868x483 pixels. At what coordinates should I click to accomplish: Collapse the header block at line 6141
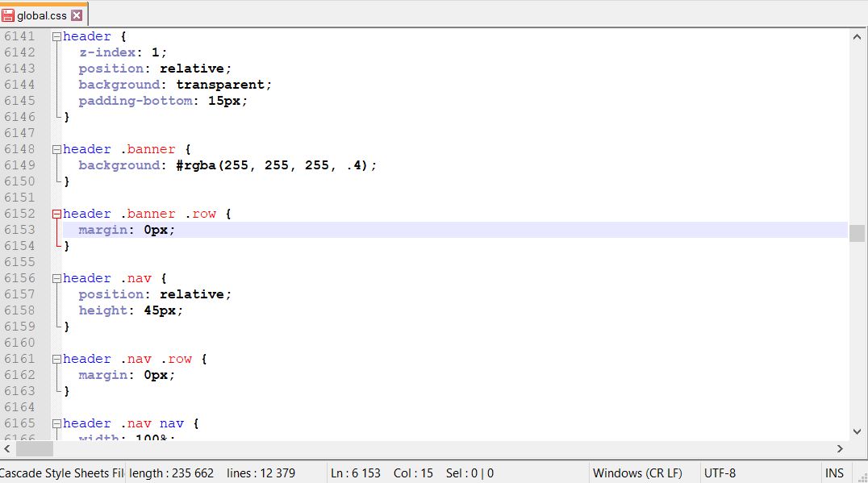tap(56, 37)
